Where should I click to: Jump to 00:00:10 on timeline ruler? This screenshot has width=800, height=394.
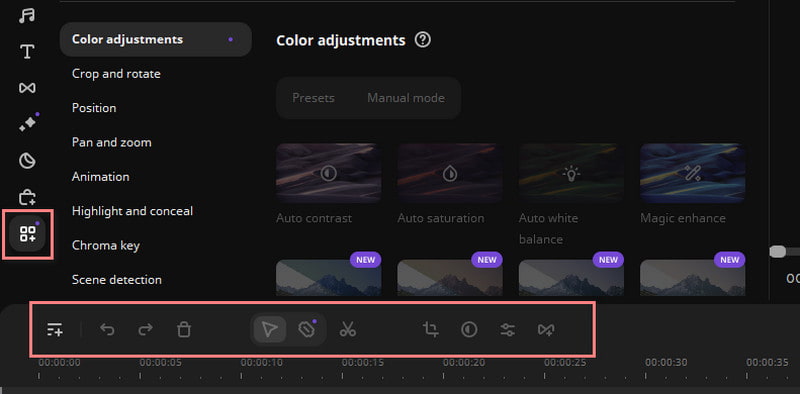tap(262, 362)
